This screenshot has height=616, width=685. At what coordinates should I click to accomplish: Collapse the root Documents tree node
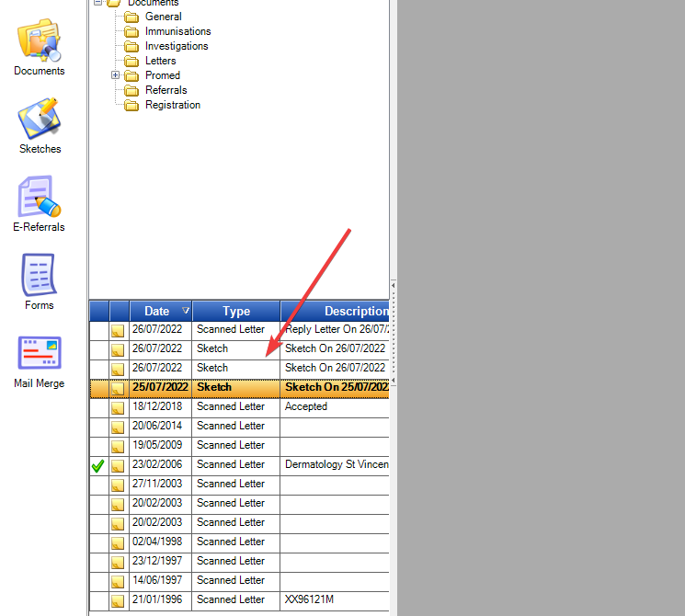(98, 3)
